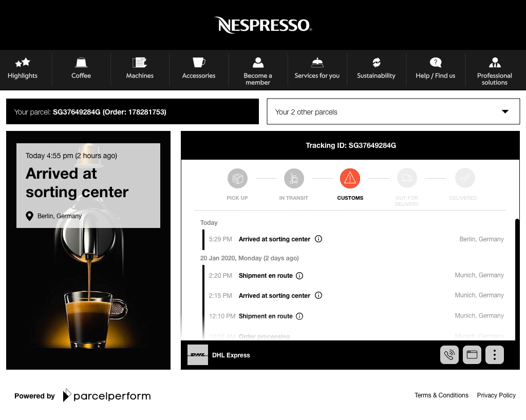Click the CUSTOMS stage label
526x420 pixels.
click(x=350, y=198)
